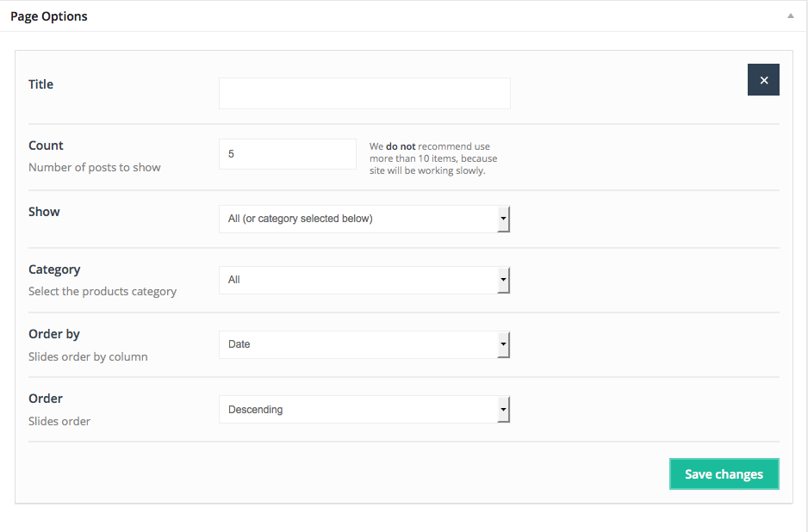
Task: Open the select showing 'Descending'
Action: tap(357, 410)
